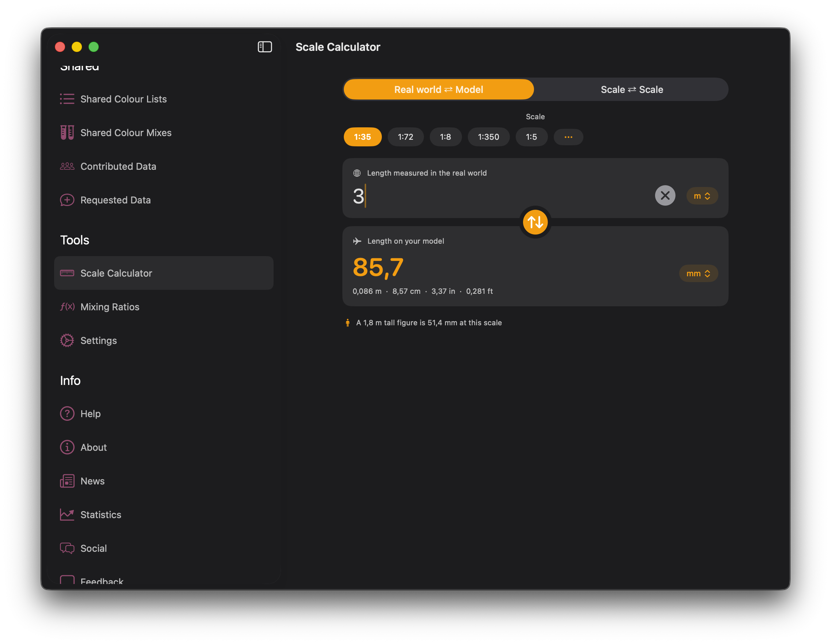
Task: Go to Settings in sidebar
Action: click(x=163, y=340)
